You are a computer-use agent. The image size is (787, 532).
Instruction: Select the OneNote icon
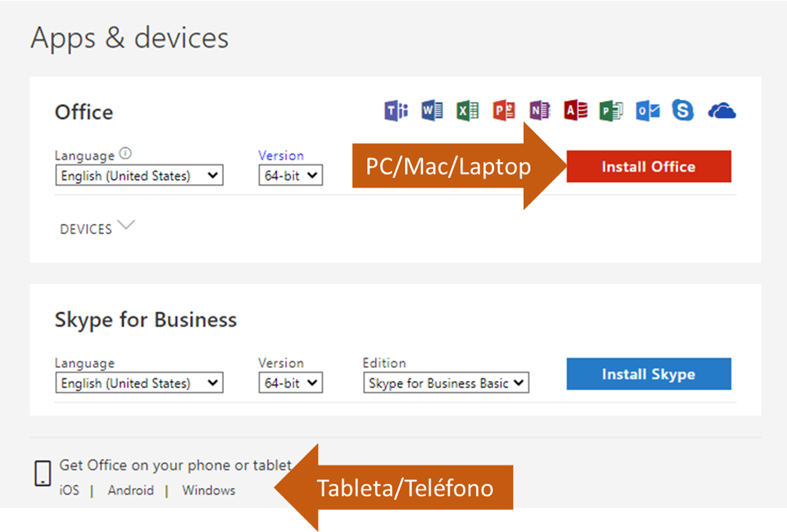coord(540,110)
